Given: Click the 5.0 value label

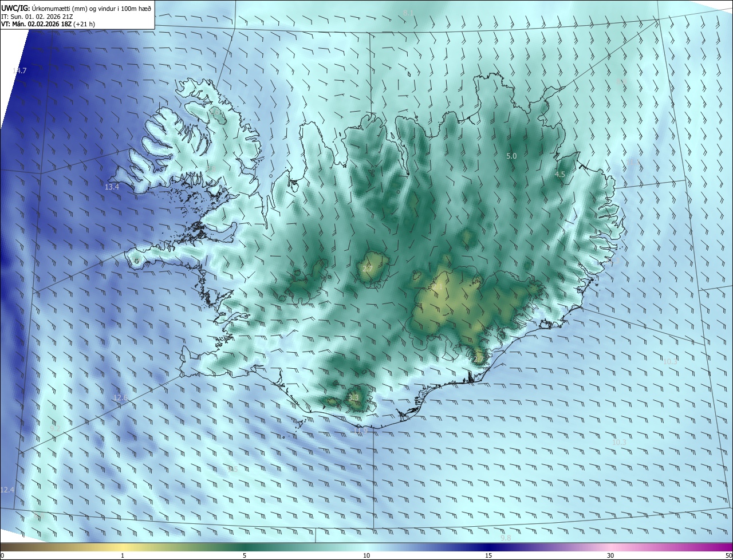Looking at the screenshot, I should [511, 156].
